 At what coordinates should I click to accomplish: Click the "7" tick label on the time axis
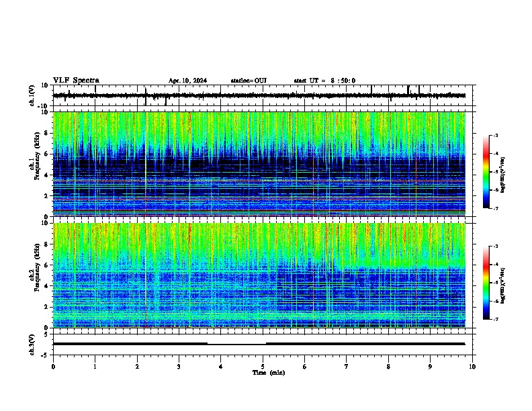(x=347, y=367)
